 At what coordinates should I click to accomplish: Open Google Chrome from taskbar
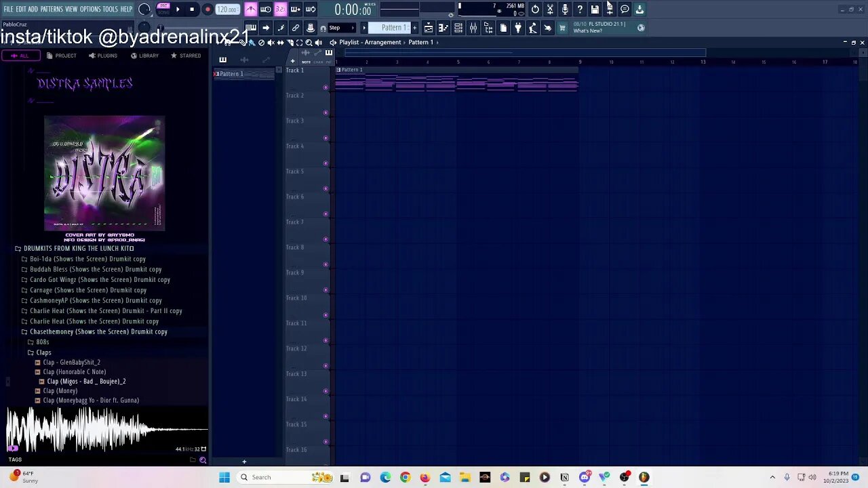pyautogui.click(x=405, y=477)
